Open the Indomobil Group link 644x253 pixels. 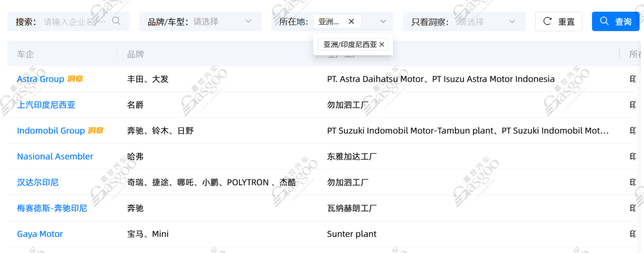[50, 131]
